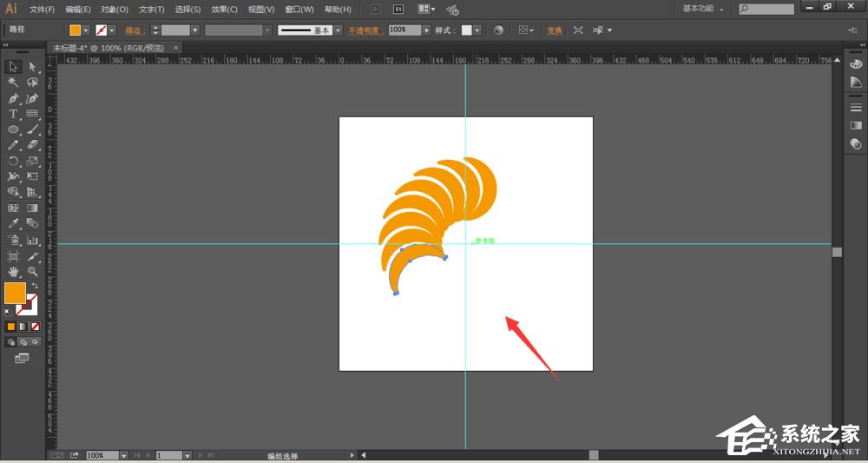868x463 pixels.
Task: Open zoom level dropdown in status bar
Action: [x=124, y=455]
